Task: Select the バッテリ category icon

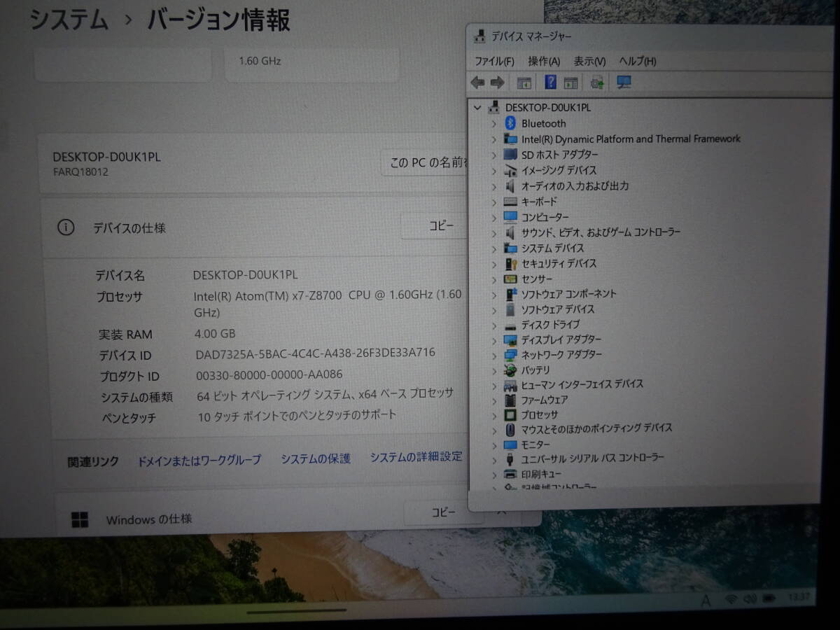Action: click(510, 370)
